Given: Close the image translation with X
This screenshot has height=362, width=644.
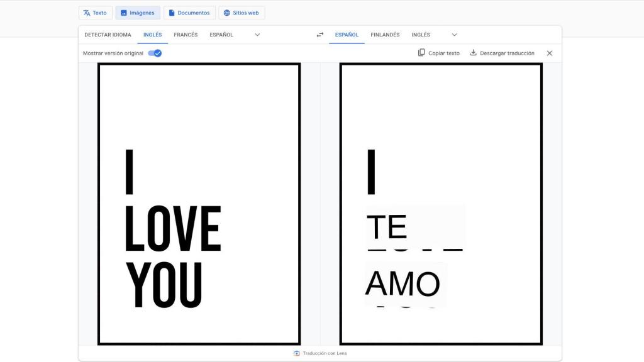Looking at the screenshot, I should 550,53.
